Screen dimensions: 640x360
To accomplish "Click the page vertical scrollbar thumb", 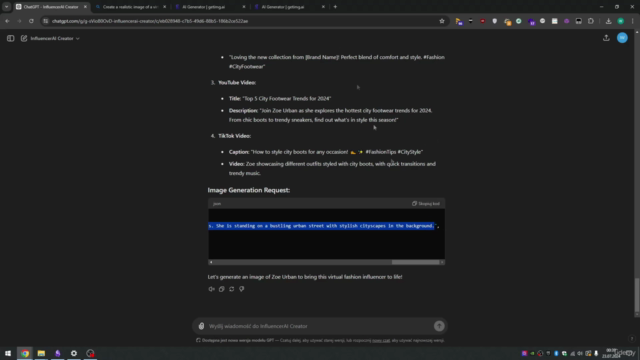I will [x=637, y=295].
